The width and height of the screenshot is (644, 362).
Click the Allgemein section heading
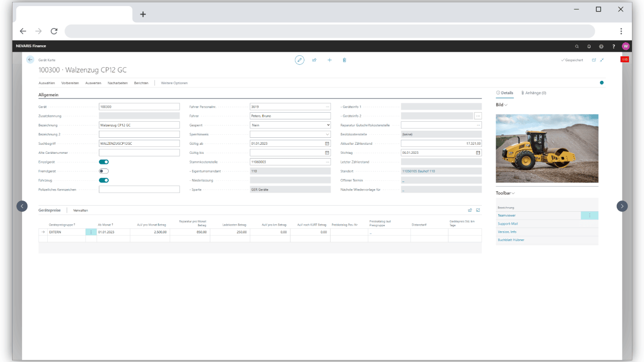[x=49, y=95]
